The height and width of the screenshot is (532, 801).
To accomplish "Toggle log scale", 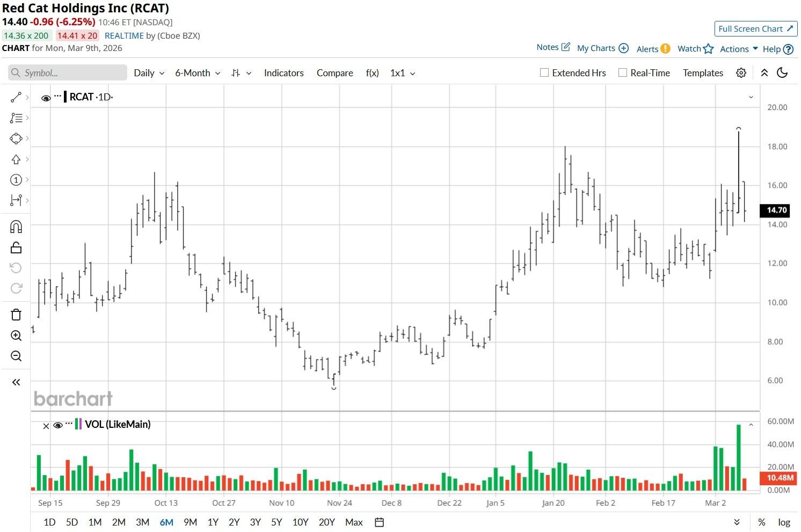I will tap(784, 522).
